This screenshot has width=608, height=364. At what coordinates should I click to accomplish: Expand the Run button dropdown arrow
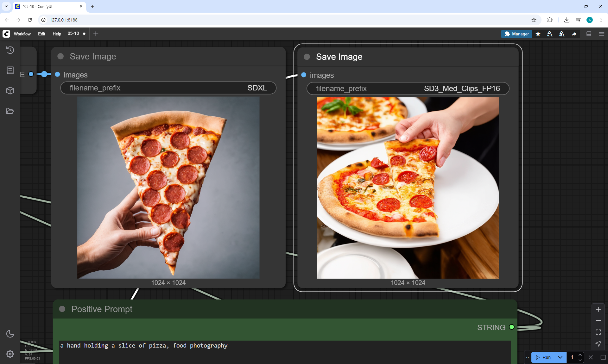560,357
